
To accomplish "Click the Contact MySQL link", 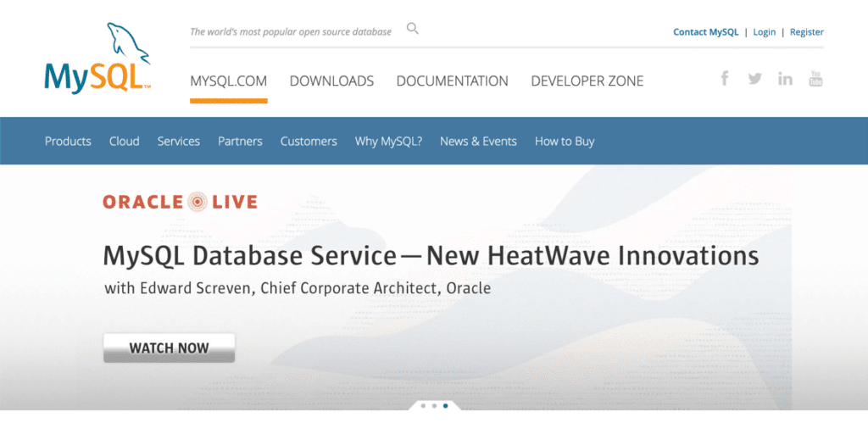I will [706, 32].
